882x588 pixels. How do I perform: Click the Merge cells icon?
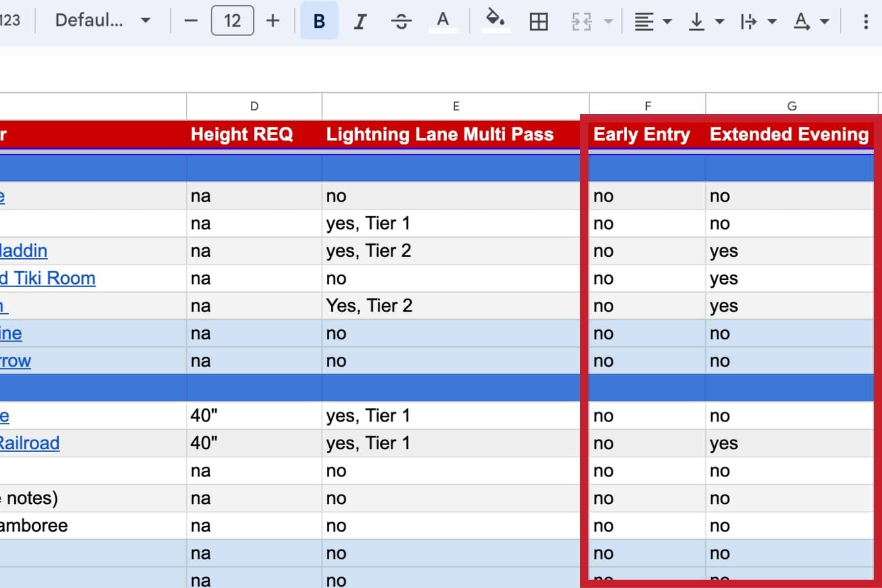(x=582, y=21)
